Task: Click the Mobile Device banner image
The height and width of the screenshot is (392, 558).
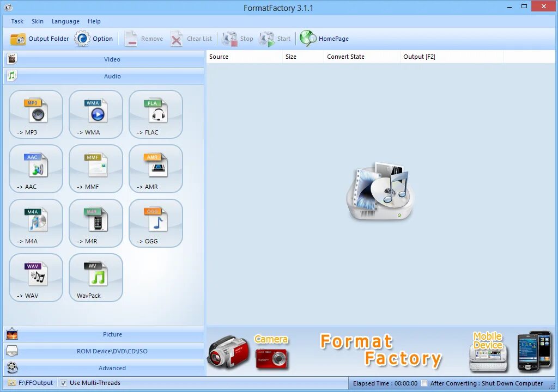Action: [510, 352]
